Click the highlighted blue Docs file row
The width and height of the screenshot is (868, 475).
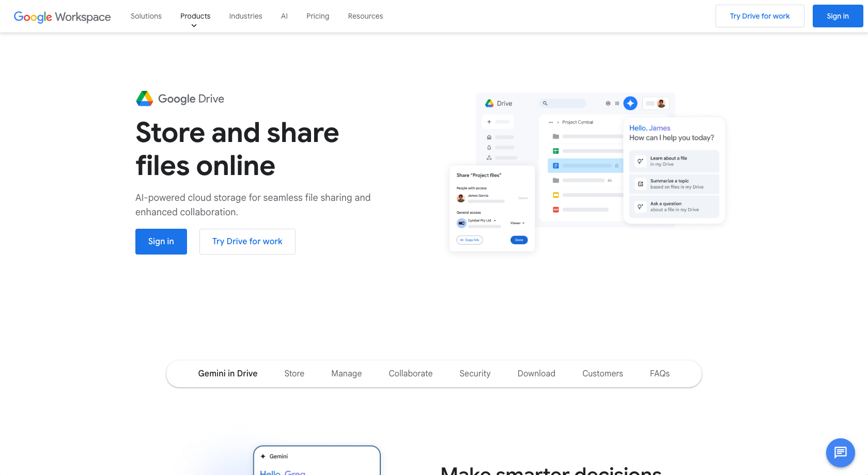tap(585, 166)
